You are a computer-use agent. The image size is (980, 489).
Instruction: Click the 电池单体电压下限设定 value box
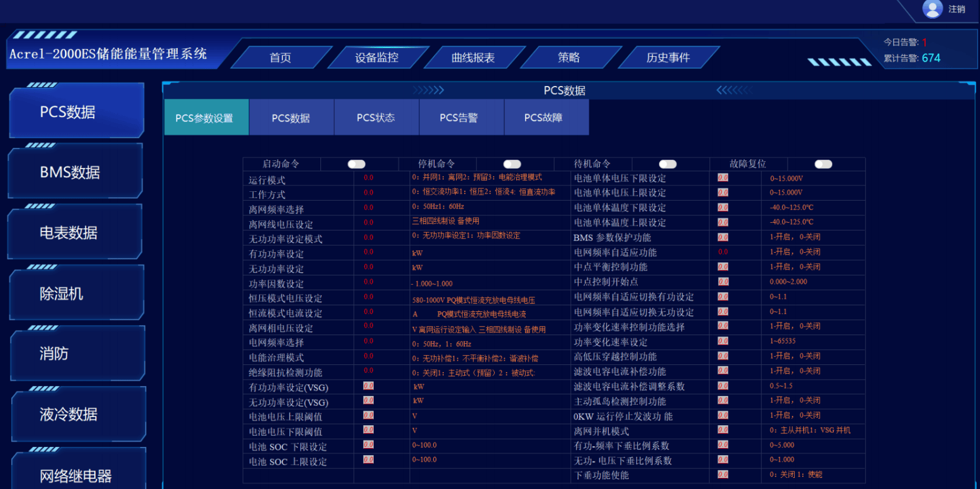point(723,178)
